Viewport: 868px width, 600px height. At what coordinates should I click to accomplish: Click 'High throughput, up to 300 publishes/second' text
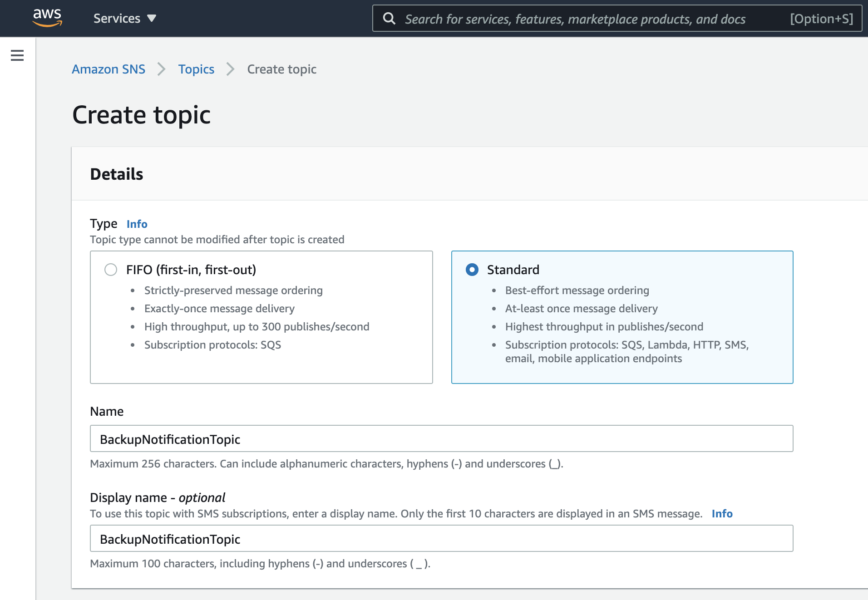point(257,327)
